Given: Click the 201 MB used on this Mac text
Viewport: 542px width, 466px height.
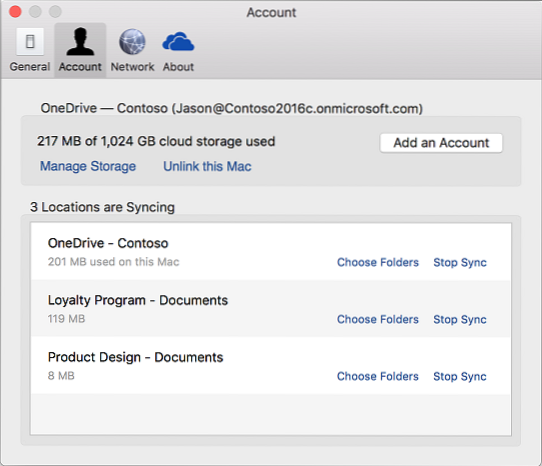Looking at the screenshot, I should (x=113, y=262).
